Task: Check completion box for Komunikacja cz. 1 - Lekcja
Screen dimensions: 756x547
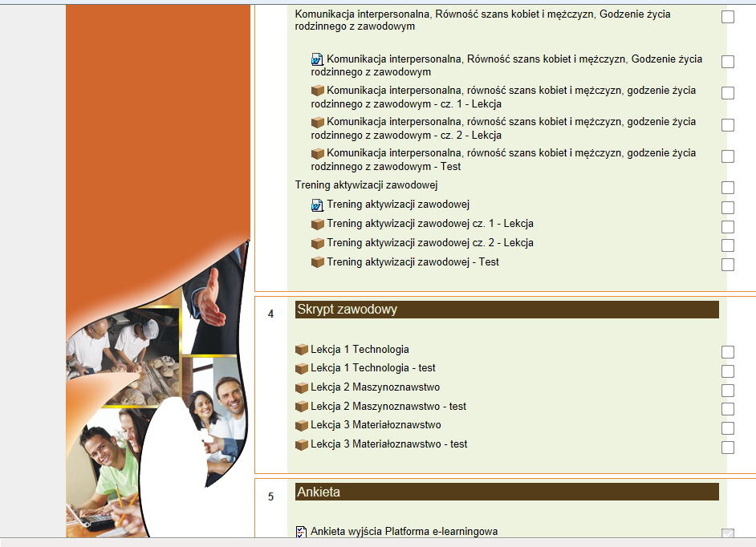Action: click(x=728, y=93)
